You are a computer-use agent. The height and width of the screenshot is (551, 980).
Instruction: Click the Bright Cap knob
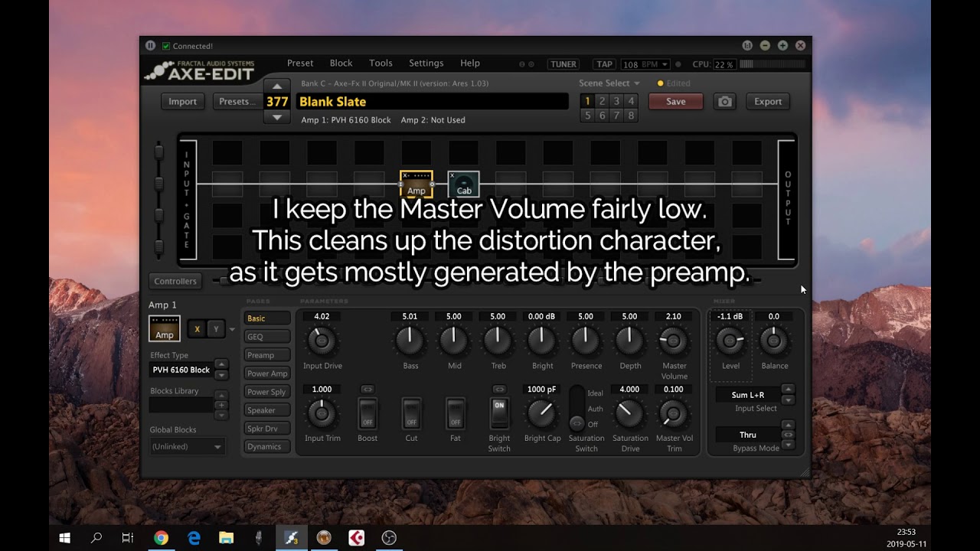541,413
